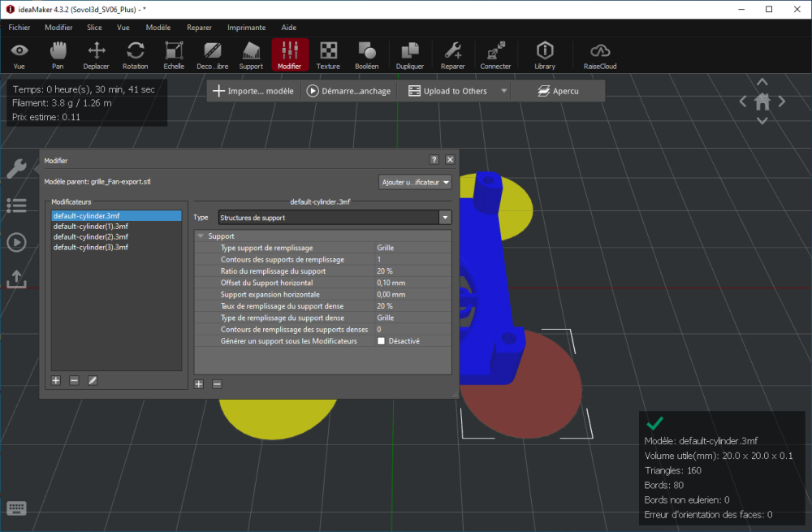Viewport: 812px width, 532px height.
Task: Select default-cylinder.3mf in Modificateurs list
Action: [x=116, y=215]
